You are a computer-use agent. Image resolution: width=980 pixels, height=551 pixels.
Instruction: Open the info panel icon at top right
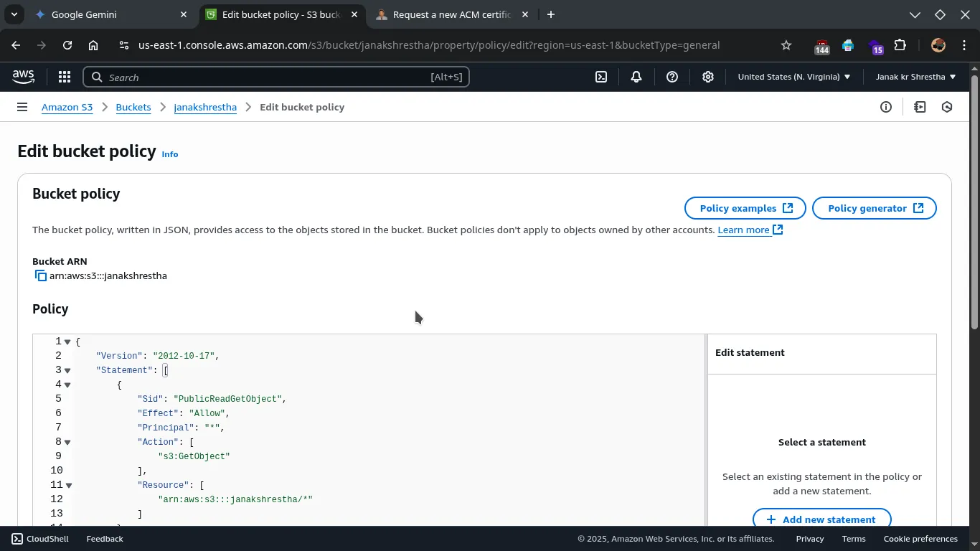(886, 107)
